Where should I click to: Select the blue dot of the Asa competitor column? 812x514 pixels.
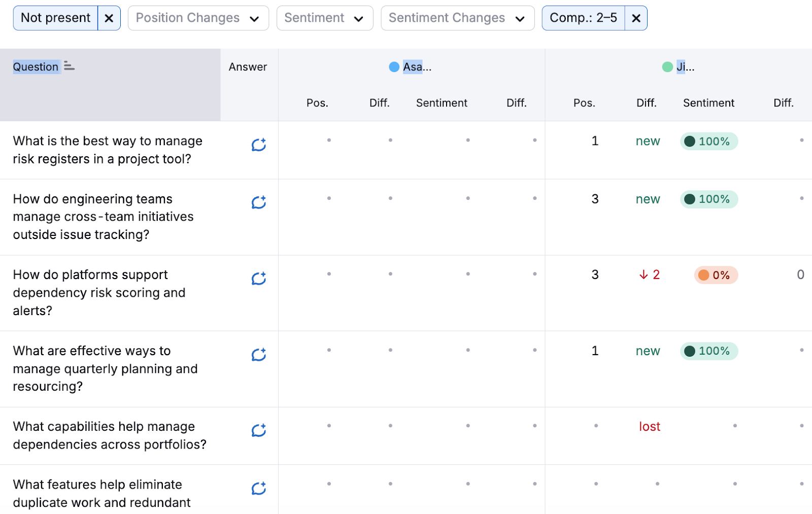394,66
